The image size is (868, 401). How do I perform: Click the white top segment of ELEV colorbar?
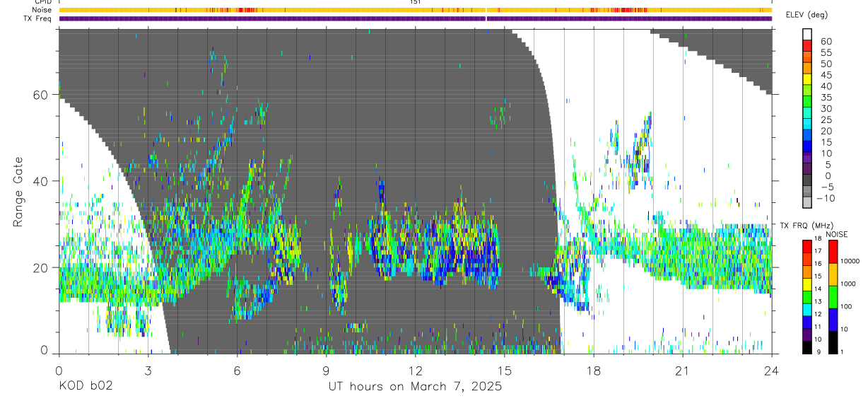(x=807, y=35)
